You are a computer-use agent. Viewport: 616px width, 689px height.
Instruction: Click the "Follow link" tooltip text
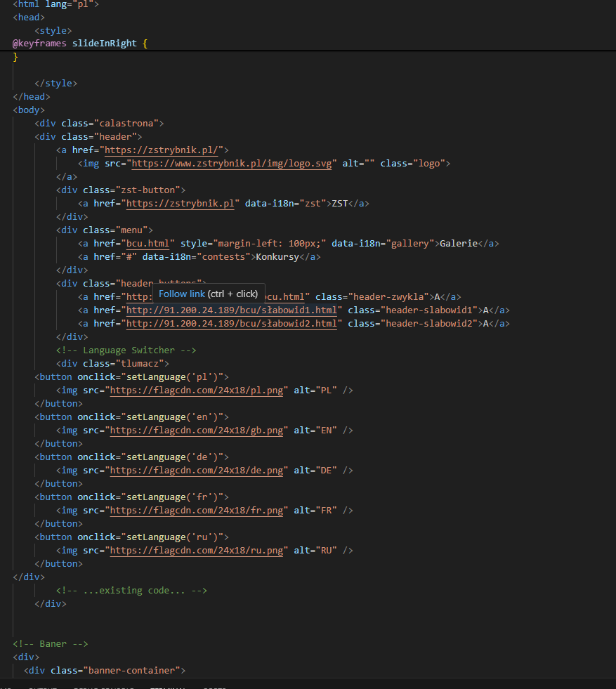pyautogui.click(x=182, y=294)
